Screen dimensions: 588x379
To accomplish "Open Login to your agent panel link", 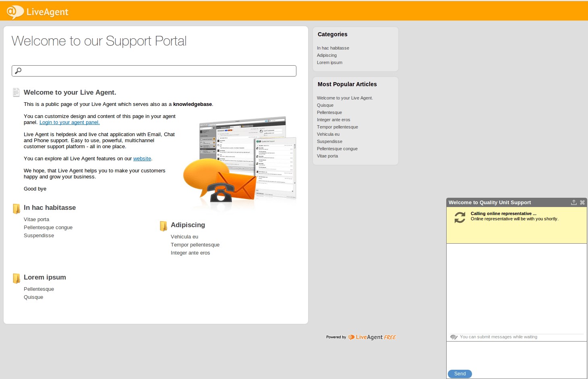I will [x=70, y=122].
